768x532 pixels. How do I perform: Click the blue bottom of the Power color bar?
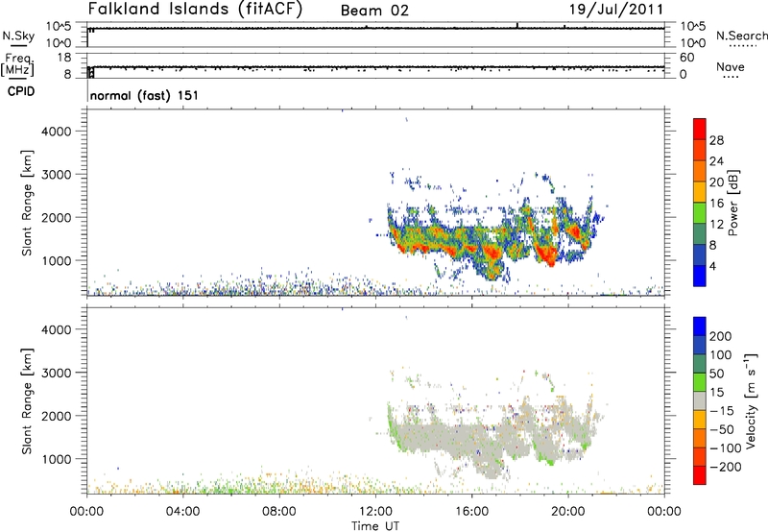click(x=700, y=276)
